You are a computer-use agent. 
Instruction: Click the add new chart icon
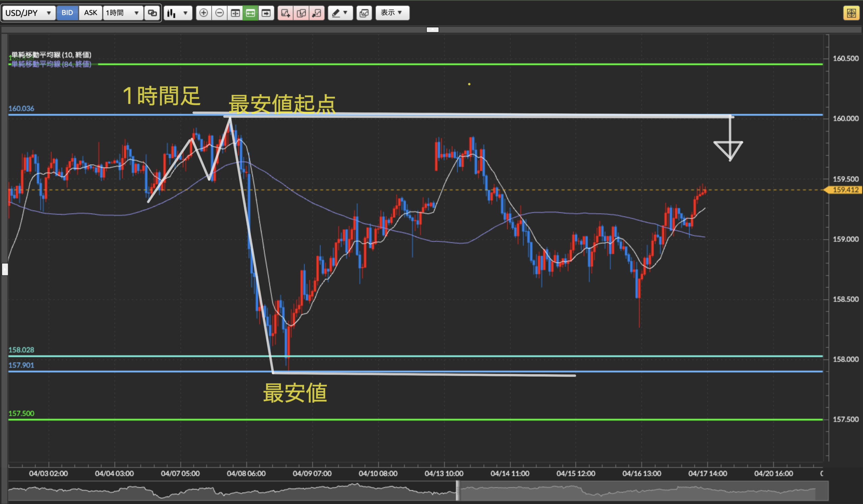[x=285, y=13]
